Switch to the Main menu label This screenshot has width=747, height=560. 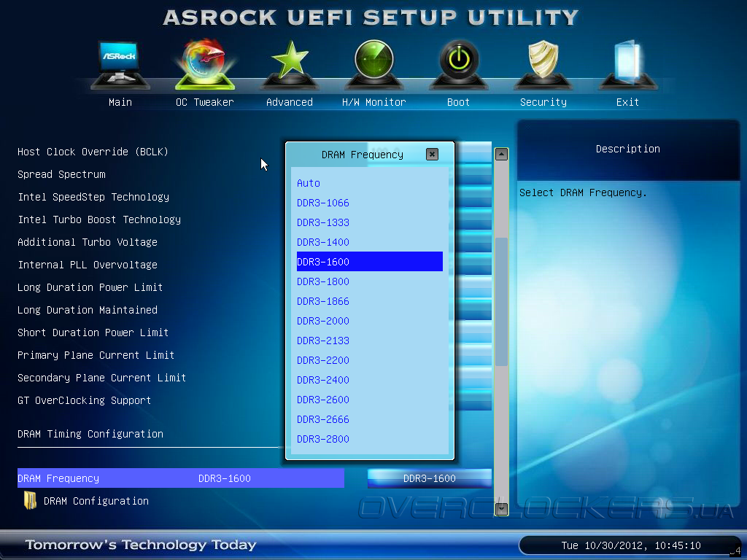tap(120, 102)
